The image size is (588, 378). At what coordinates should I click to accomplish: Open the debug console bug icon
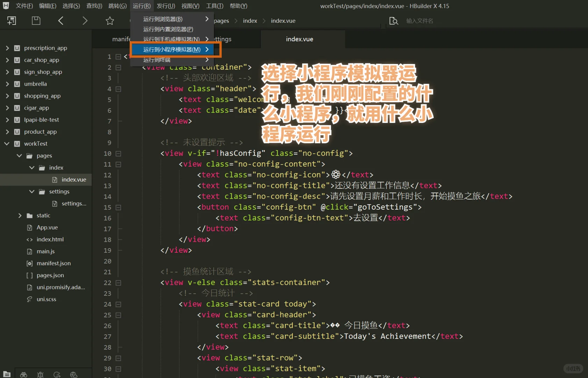[x=41, y=374]
